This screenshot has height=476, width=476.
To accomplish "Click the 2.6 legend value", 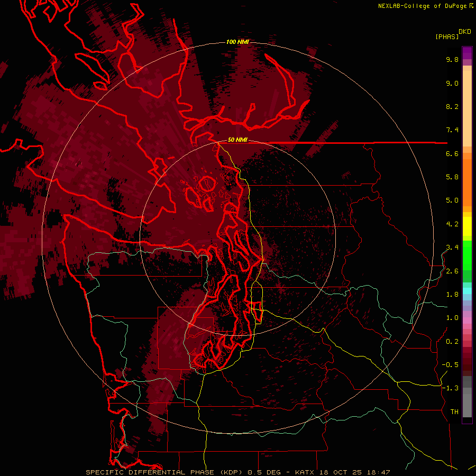I will click(x=452, y=271).
